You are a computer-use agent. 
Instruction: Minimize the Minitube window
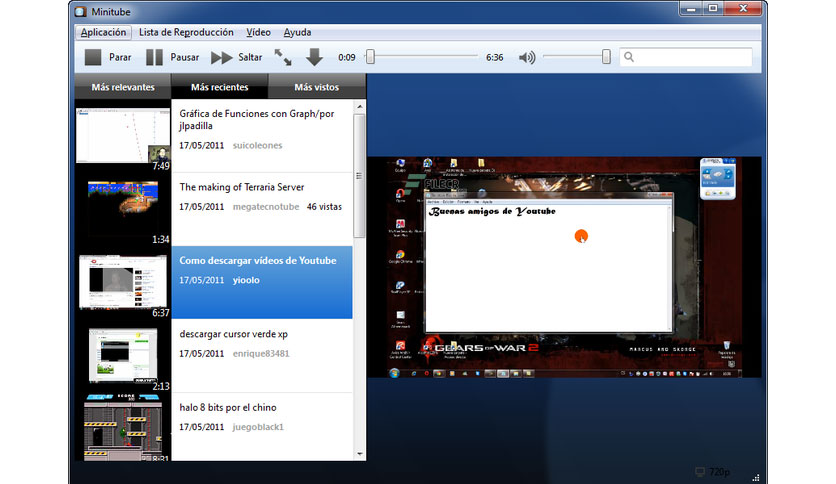[x=691, y=9]
